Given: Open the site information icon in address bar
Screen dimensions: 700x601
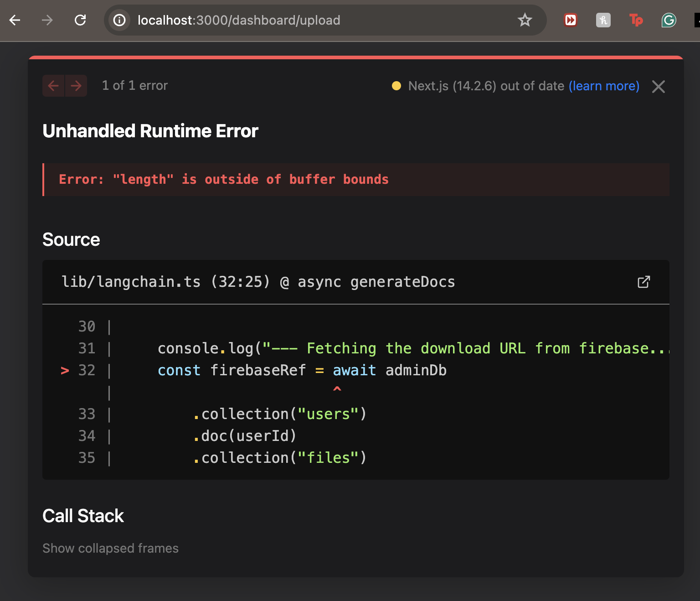Looking at the screenshot, I should click(x=119, y=20).
